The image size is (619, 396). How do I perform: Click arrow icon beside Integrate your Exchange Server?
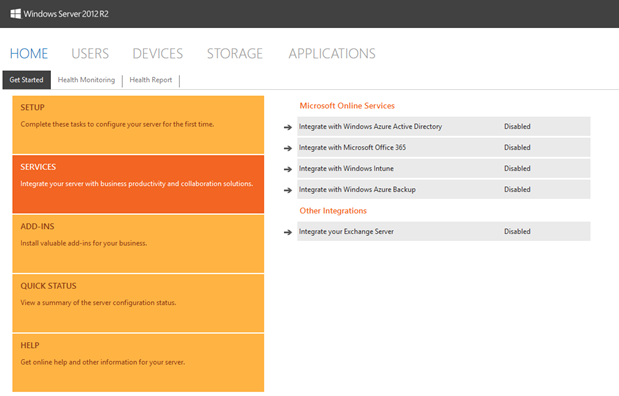(x=288, y=233)
